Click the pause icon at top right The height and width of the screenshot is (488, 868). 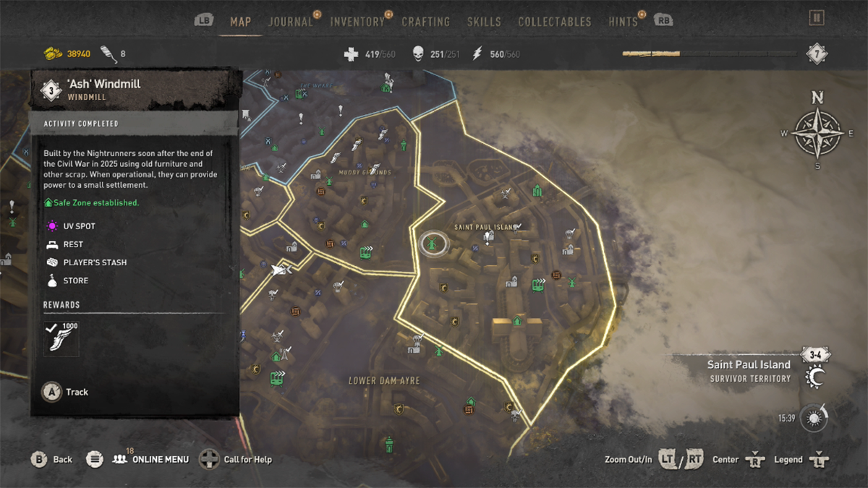(x=816, y=18)
